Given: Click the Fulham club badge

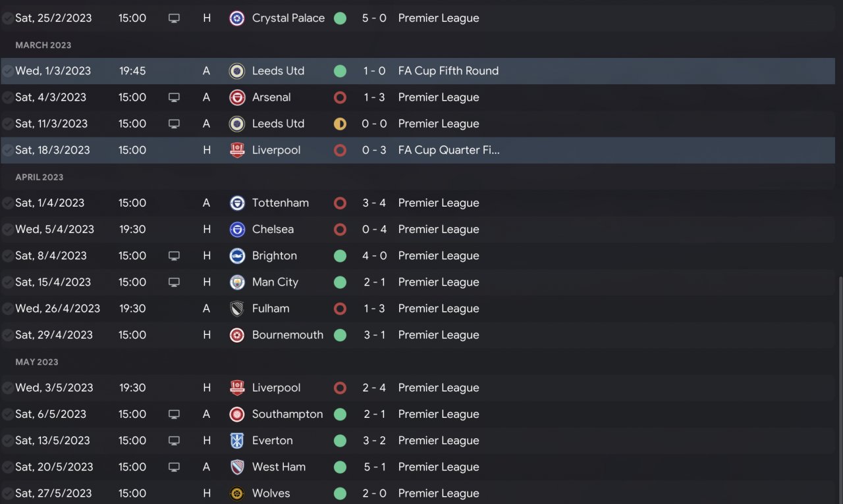Looking at the screenshot, I should tap(237, 309).
